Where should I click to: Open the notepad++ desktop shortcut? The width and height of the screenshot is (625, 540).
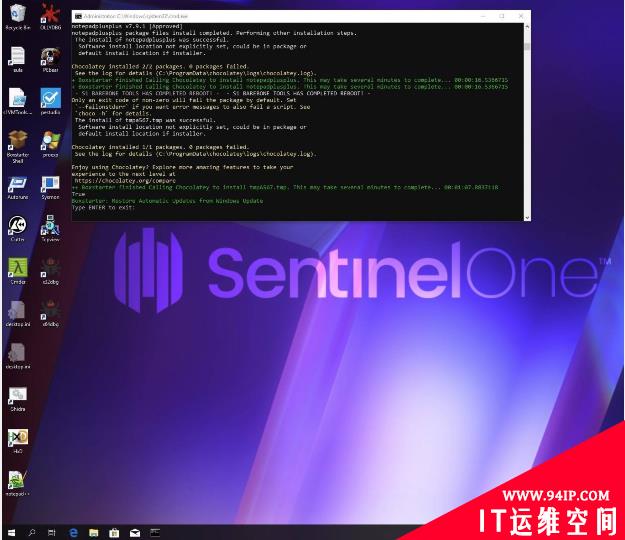pos(18,483)
